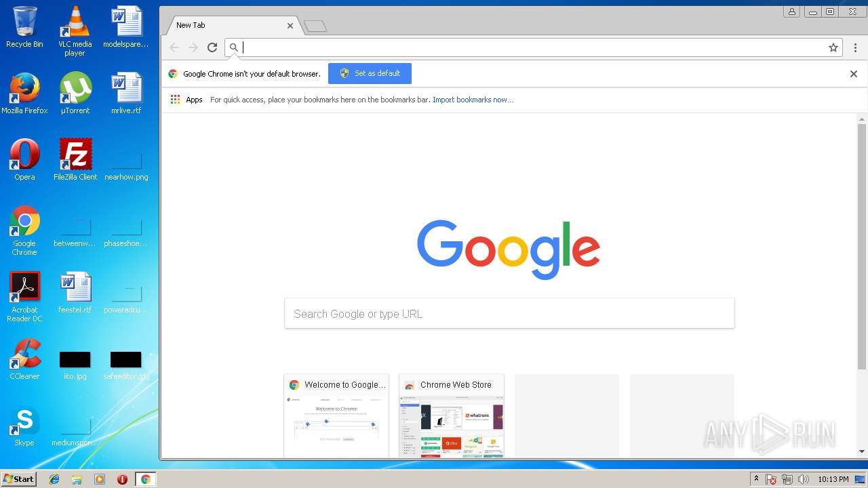Click the Action Center flag tray icon
This screenshot has height=488, width=868.
click(x=771, y=479)
